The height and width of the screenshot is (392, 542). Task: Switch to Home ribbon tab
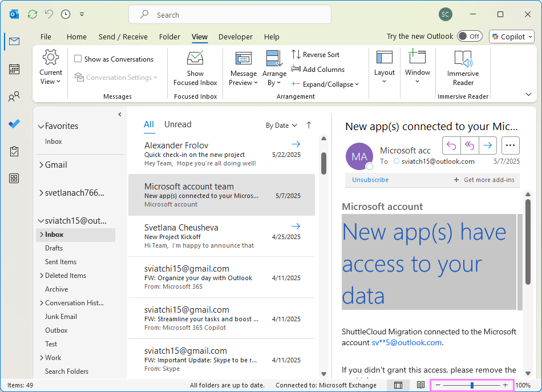click(76, 37)
